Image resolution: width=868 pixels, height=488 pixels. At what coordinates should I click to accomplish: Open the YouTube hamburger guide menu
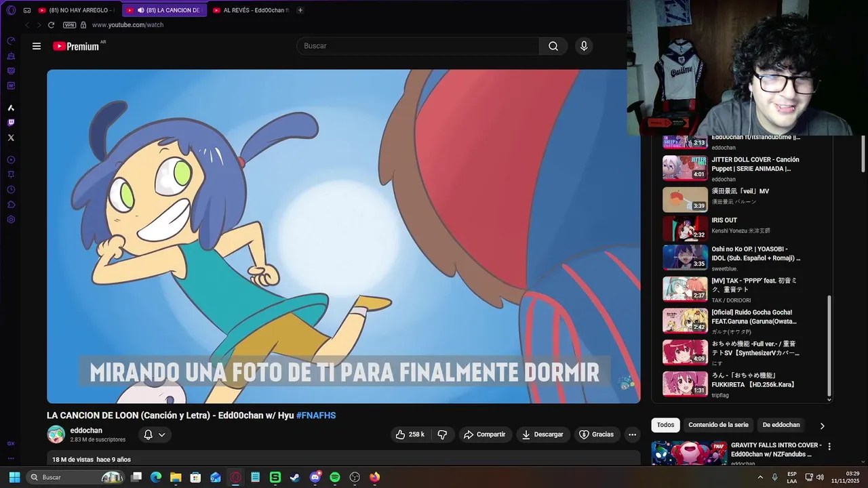coord(37,46)
